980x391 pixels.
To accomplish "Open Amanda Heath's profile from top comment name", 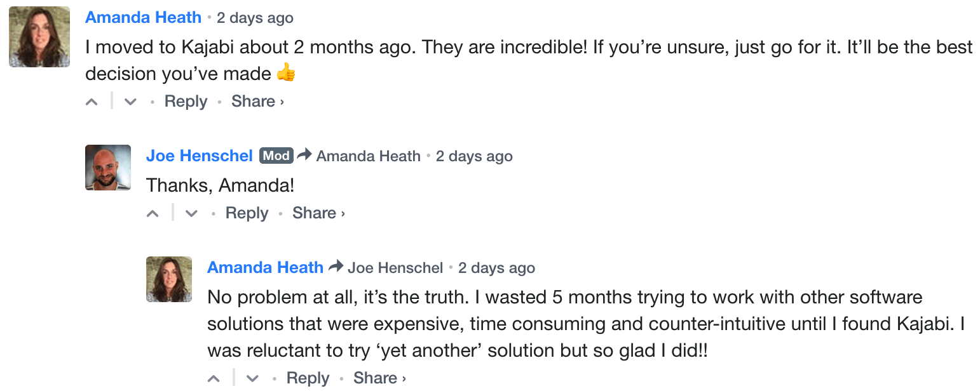I will coord(143,17).
